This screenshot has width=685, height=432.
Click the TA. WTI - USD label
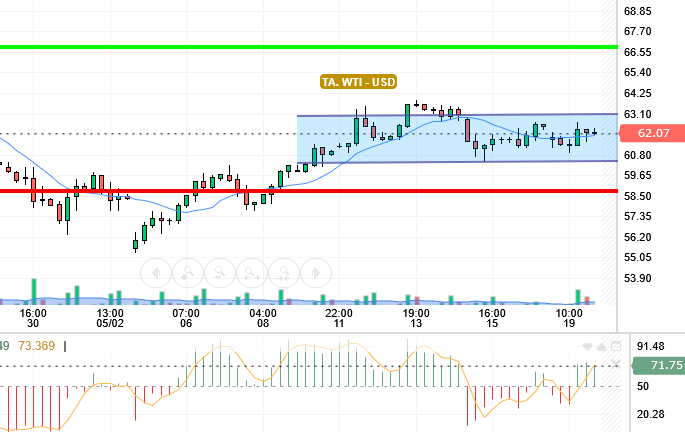point(358,82)
